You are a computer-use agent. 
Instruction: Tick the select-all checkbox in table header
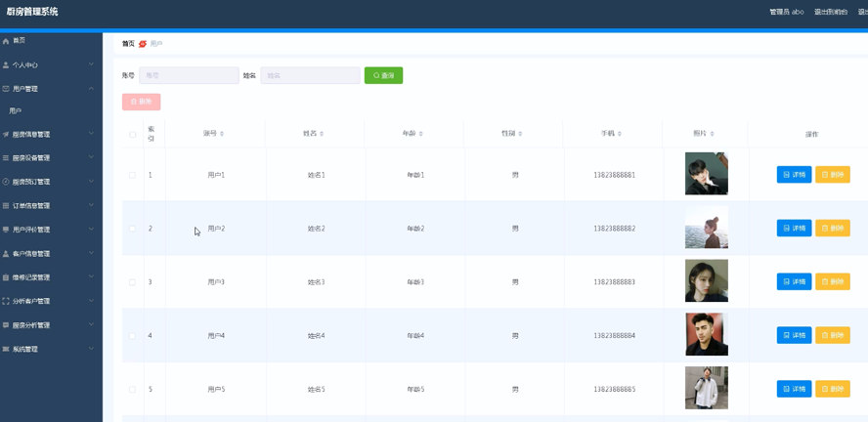(133, 134)
